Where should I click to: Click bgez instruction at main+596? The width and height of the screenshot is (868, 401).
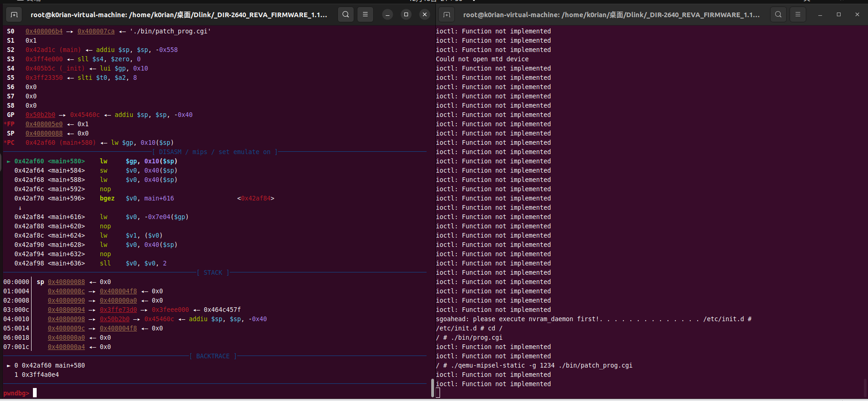click(x=107, y=198)
